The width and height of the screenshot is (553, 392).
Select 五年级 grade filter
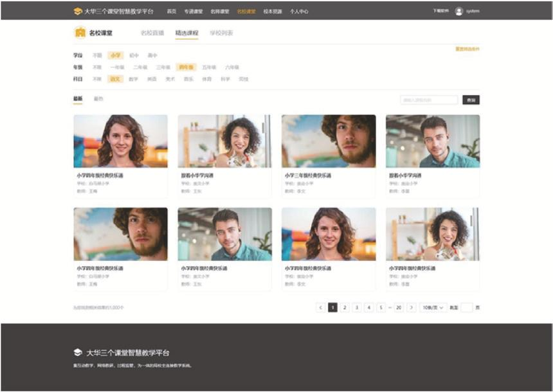(209, 67)
